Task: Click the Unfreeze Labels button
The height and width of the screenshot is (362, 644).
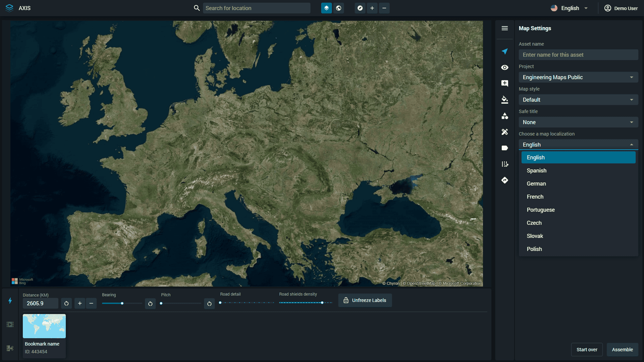Action: [365, 300]
